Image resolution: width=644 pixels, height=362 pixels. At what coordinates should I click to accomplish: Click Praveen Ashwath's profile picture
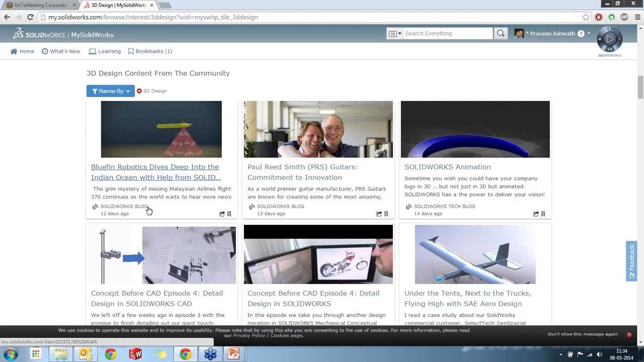(x=519, y=34)
